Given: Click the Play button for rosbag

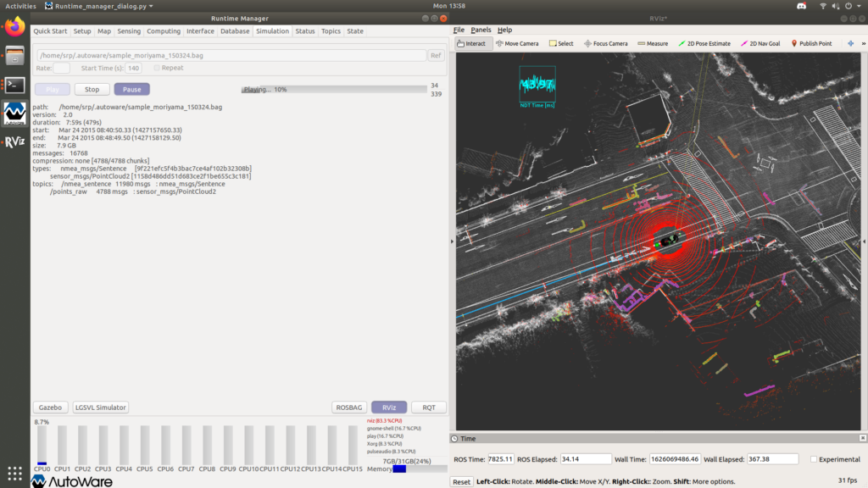Looking at the screenshot, I should coord(53,89).
